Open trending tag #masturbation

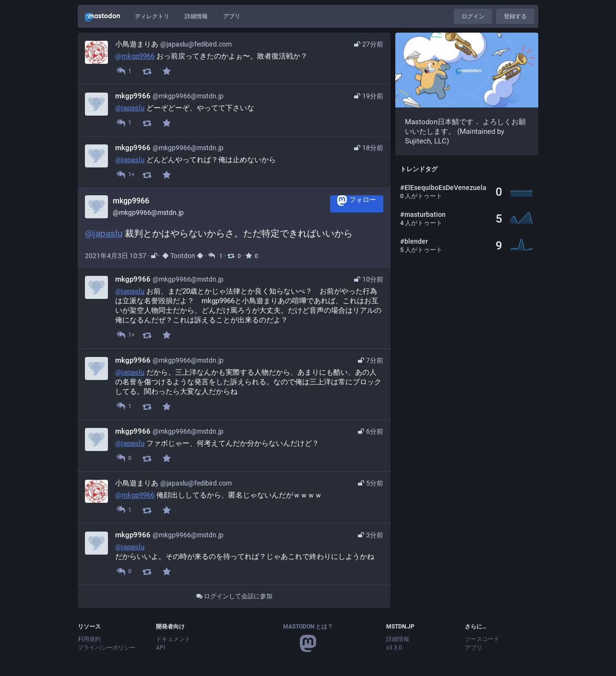tap(423, 214)
